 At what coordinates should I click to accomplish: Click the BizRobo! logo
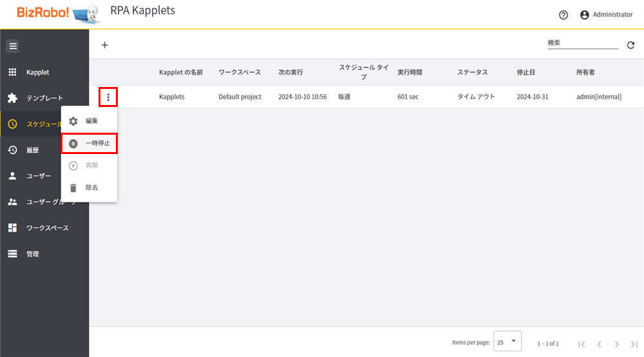click(57, 13)
